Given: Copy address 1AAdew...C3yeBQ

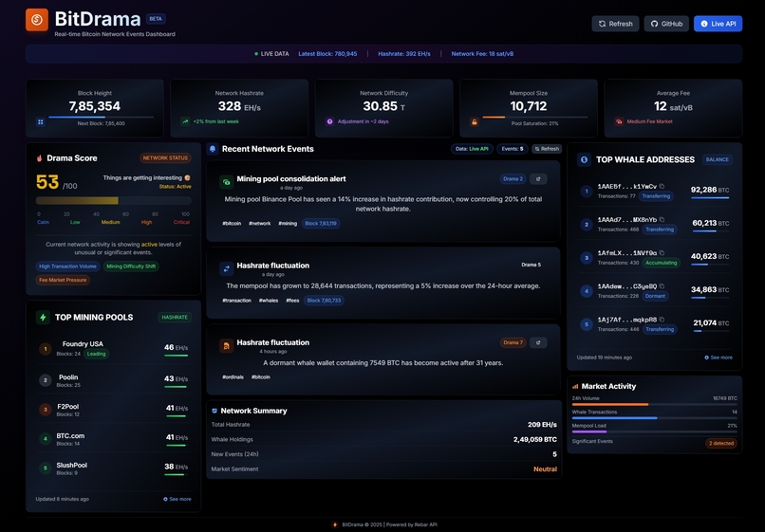Looking at the screenshot, I should click(662, 286).
